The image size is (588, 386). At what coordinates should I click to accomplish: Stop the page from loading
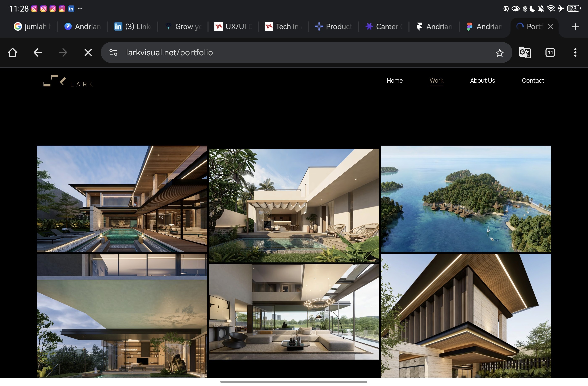(x=88, y=52)
